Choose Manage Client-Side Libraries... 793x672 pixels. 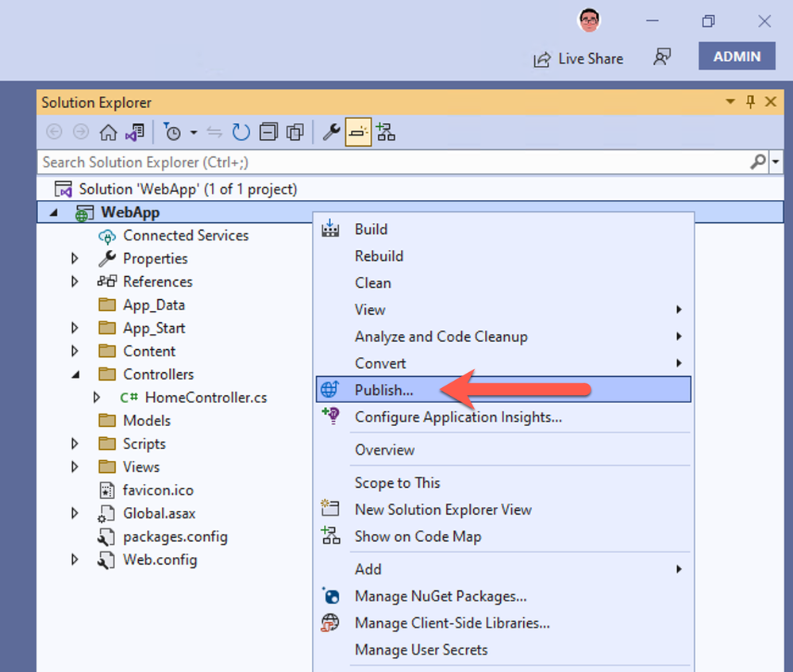(503, 623)
